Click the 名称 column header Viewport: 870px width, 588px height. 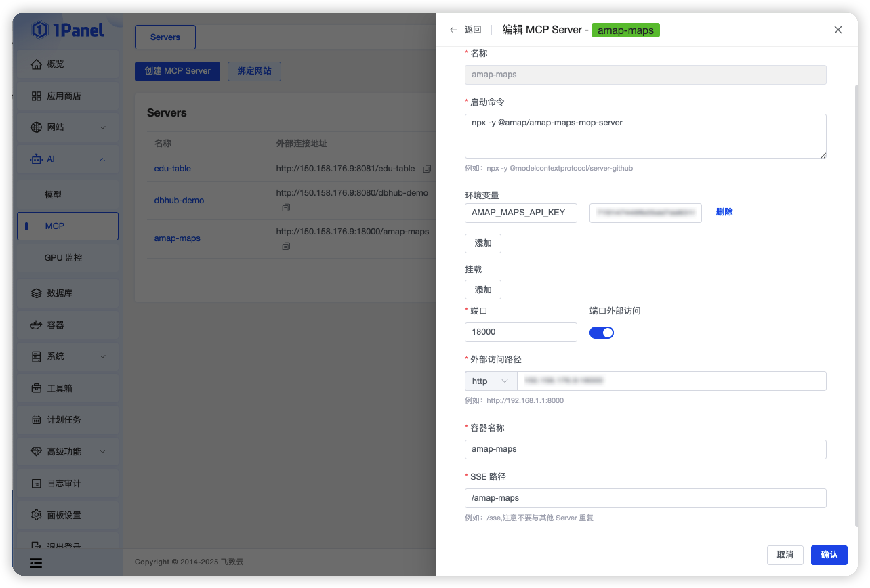163,144
